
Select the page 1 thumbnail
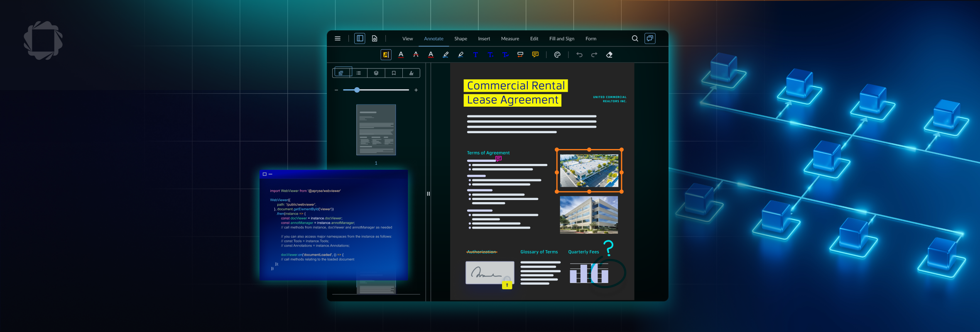[x=376, y=130]
